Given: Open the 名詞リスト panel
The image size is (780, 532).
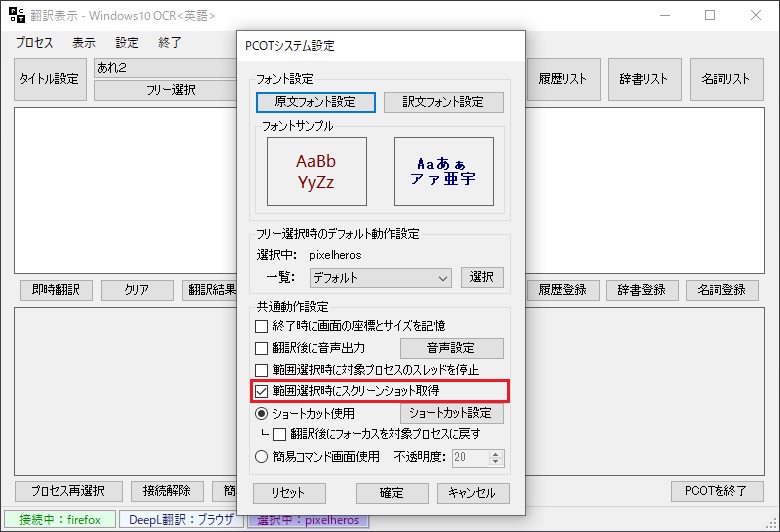Looking at the screenshot, I should tap(726, 79).
